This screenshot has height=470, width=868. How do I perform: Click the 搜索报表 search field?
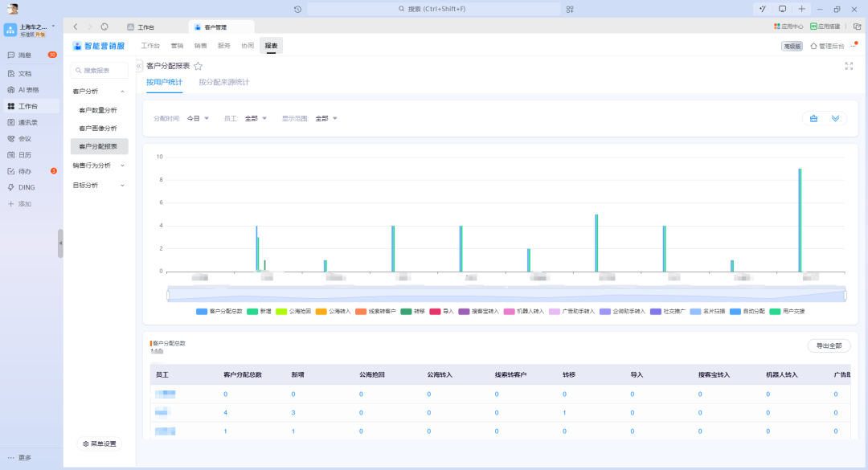pos(100,71)
